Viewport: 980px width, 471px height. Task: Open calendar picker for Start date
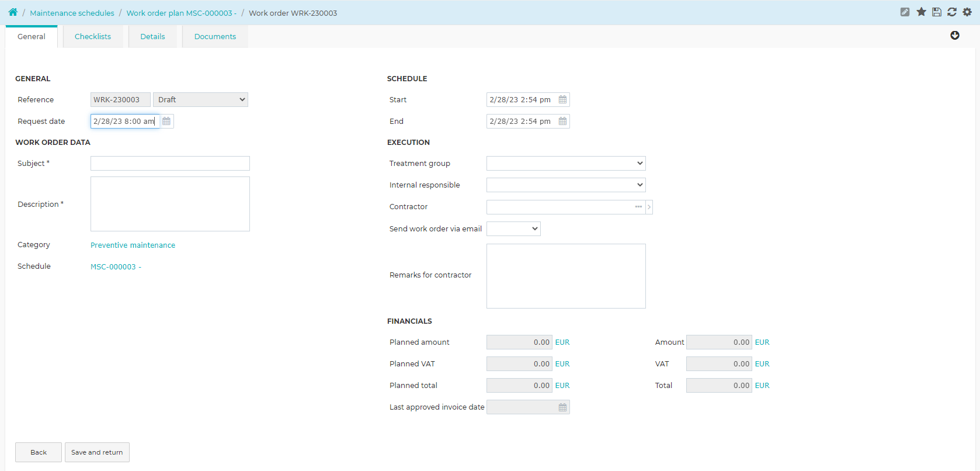tap(562, 100)
